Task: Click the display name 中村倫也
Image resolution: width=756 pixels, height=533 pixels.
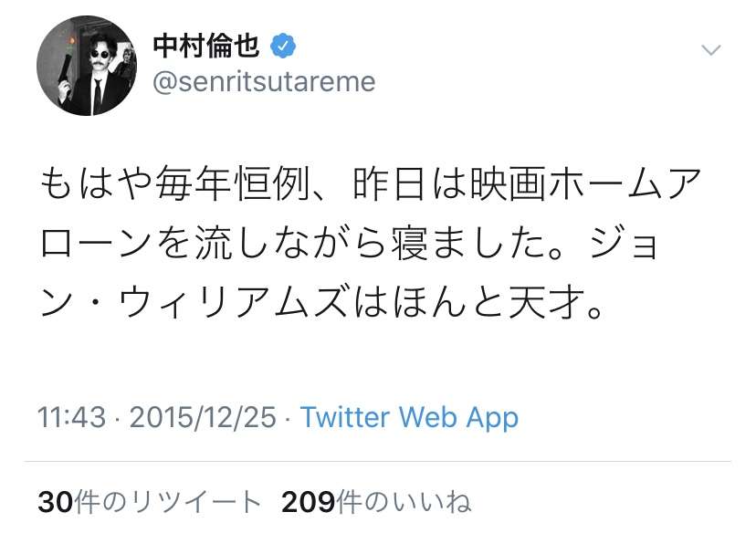Action: click(x=206, y=47)
